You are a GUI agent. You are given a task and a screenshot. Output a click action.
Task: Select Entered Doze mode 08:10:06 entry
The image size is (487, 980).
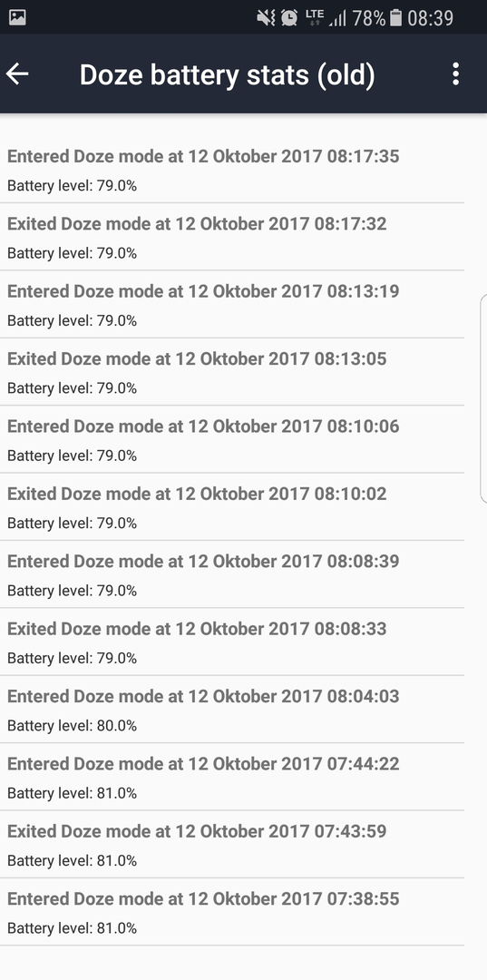pyautogui.click(x=231, y=439)
